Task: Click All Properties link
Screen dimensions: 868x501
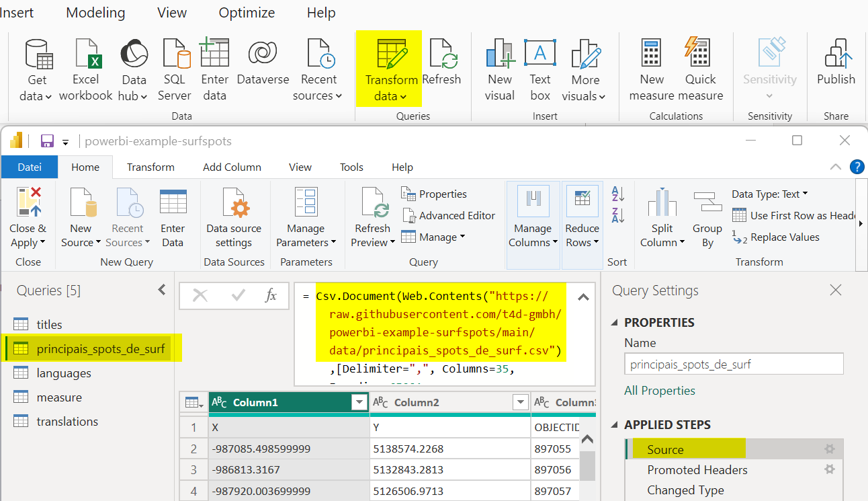Action: click(660, 391)
